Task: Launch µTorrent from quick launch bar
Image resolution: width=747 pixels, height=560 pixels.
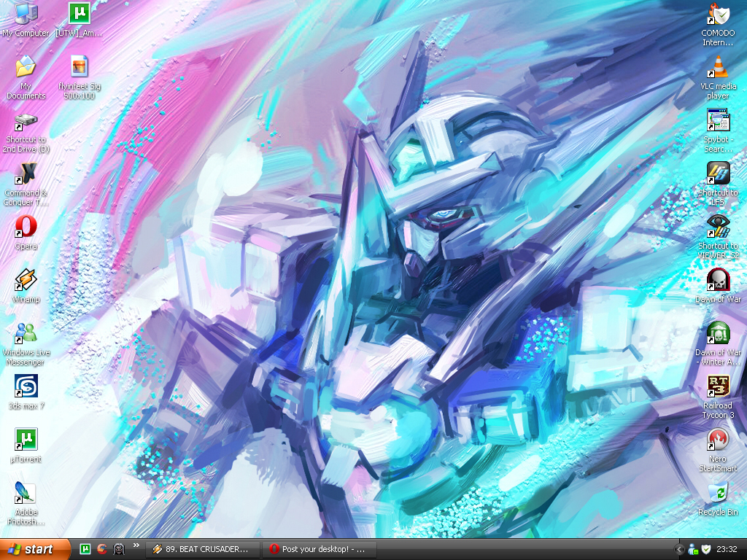Action: pyautogui.click(x=85, y=549)
